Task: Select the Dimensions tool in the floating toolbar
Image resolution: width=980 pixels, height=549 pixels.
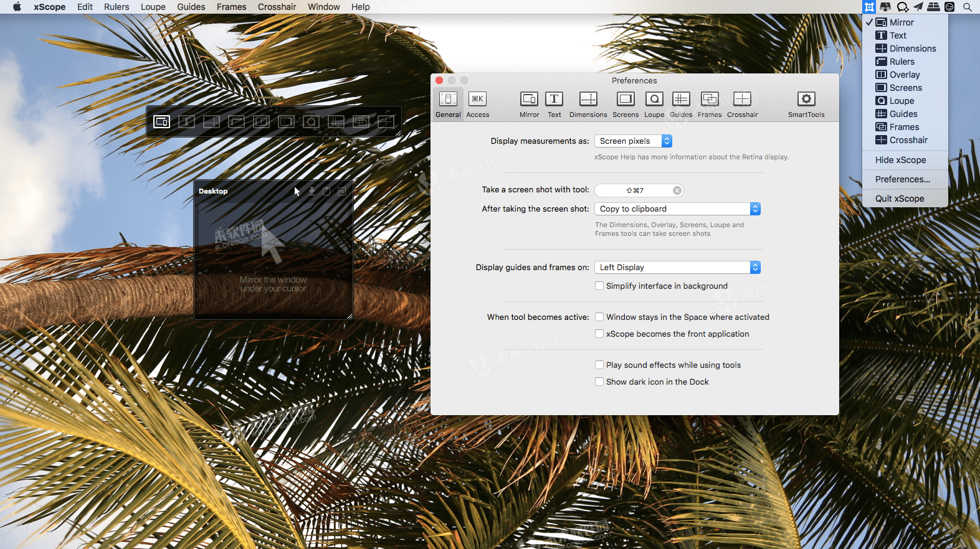Action: tap(212, 121)
